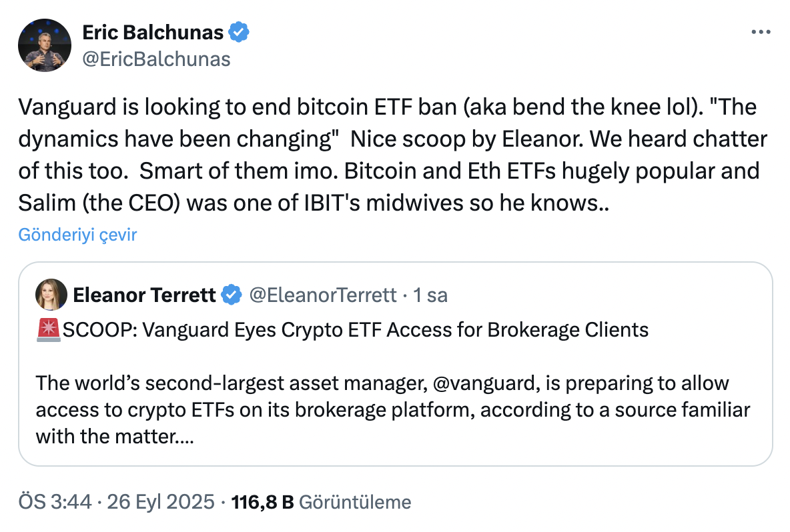Open Eleanor Terrett's profile avatar
This screenshot has height=532, width=790.
(51, 295)
